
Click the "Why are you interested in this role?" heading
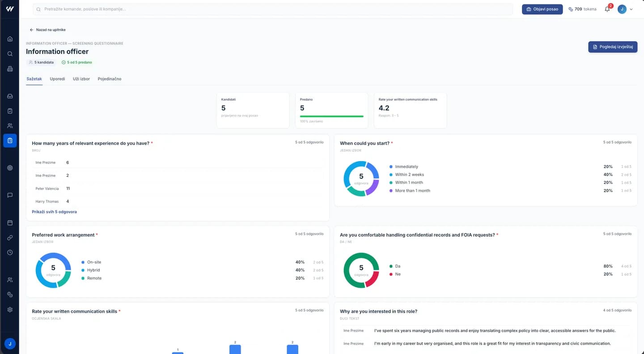378,311
